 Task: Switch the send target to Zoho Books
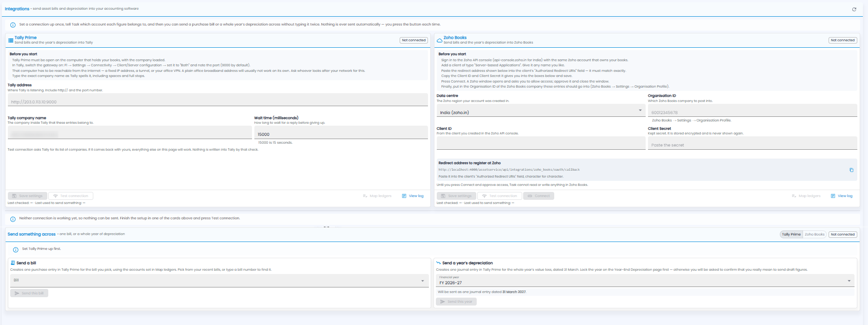pos(815,235)
